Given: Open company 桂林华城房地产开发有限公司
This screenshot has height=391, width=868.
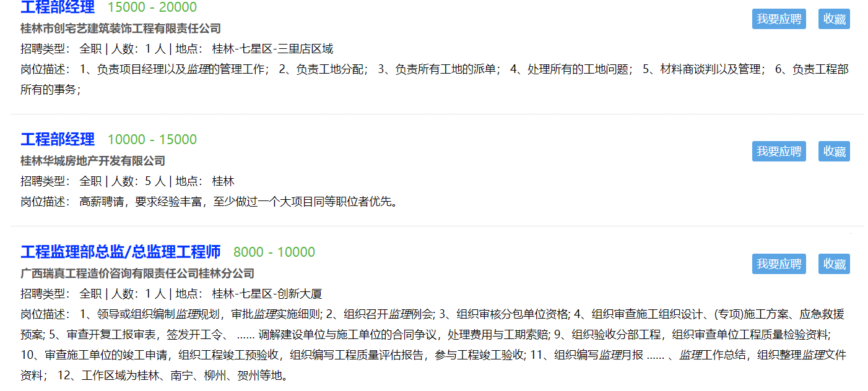Looking at the screenshot, I should click(x=93, y=161).
